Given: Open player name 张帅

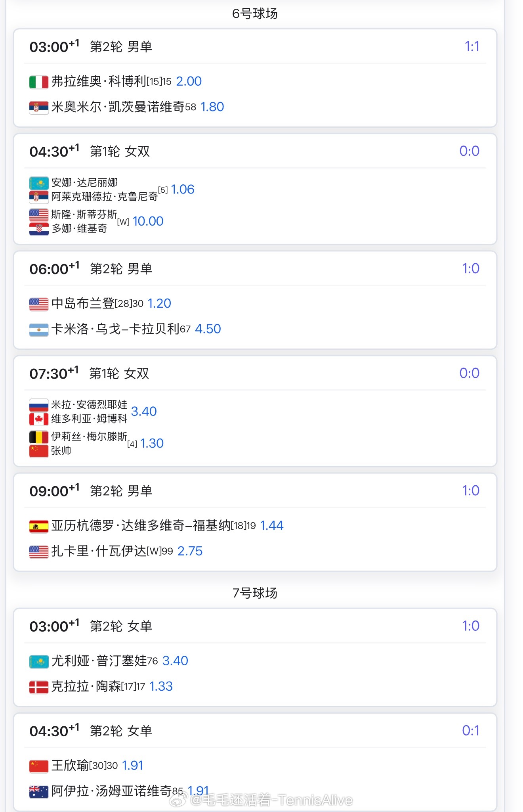Looking at the screenshot, I should click(61, 451).
